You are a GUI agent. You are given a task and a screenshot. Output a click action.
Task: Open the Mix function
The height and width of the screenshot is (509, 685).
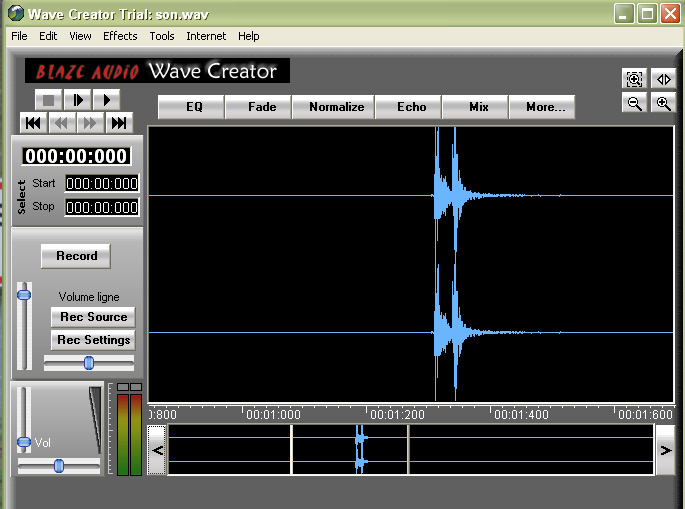pyautogui.click(x=475, y=107)
